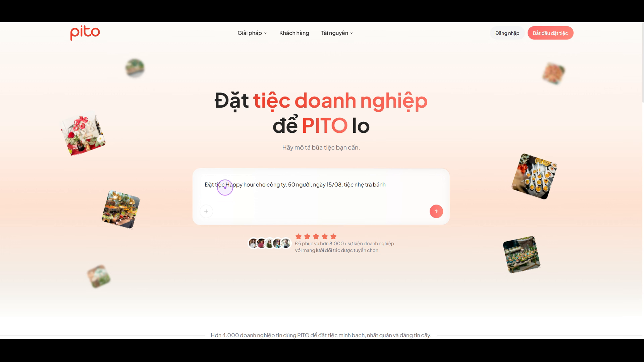Go to the Khách hàng page

point(294,33)
